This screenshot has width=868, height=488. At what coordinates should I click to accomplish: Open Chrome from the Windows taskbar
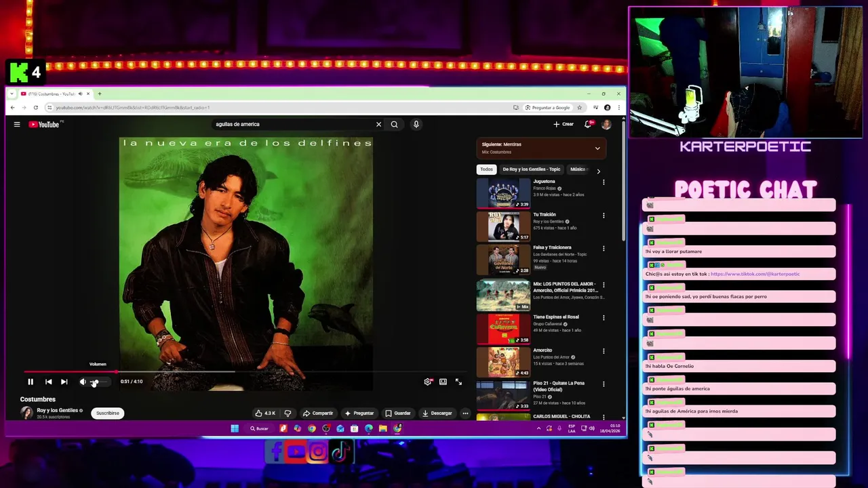[x=312, y=428]
